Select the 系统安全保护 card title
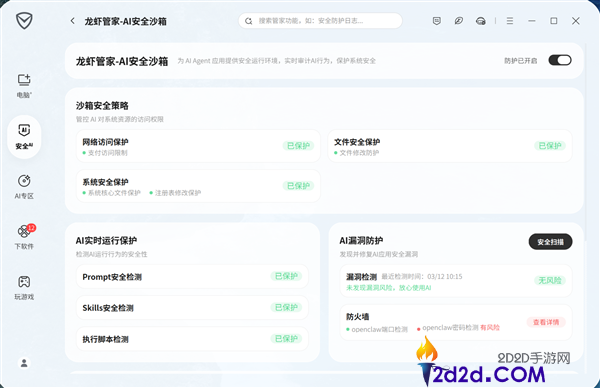This screenshot has height=388, width=600. pyautogui.click(x=105, y=182)
